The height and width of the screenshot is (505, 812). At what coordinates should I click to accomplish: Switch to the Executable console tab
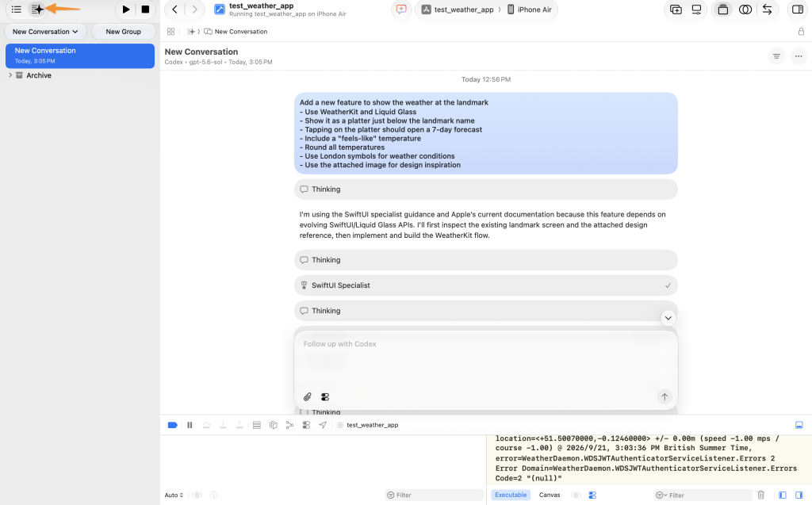point(511,495)
